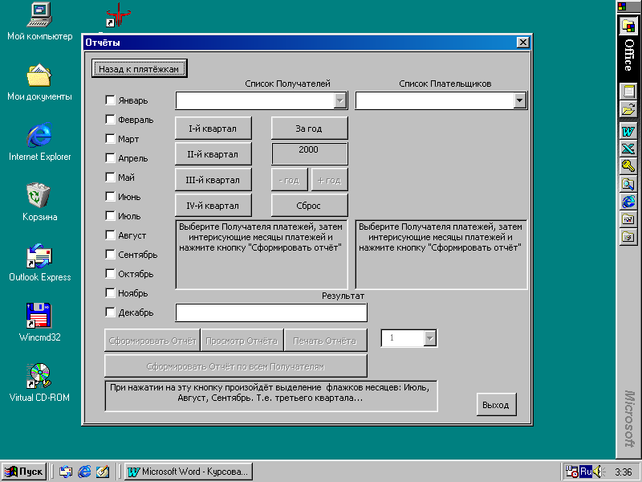Click the Virtual CD-ROM desktop icon

[x=39, y=377]
